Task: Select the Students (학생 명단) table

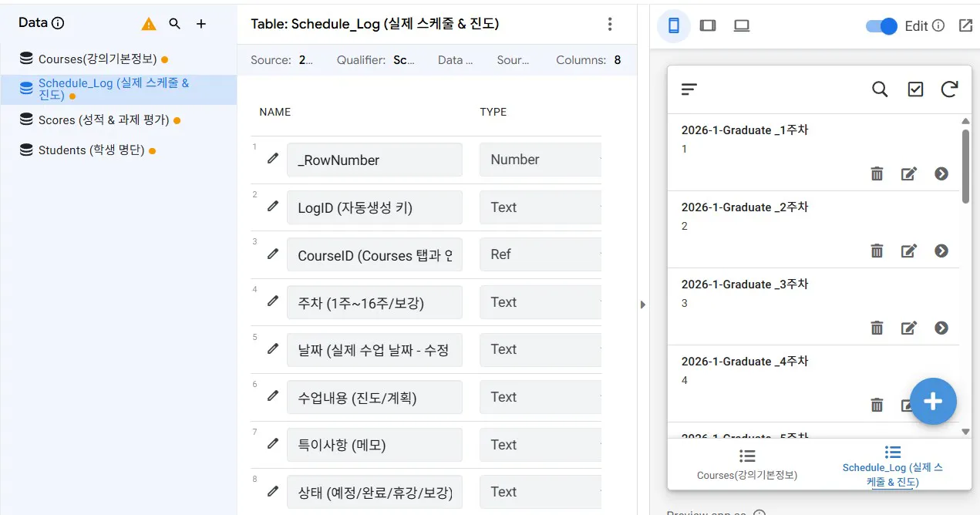Action: pos(92,150)
